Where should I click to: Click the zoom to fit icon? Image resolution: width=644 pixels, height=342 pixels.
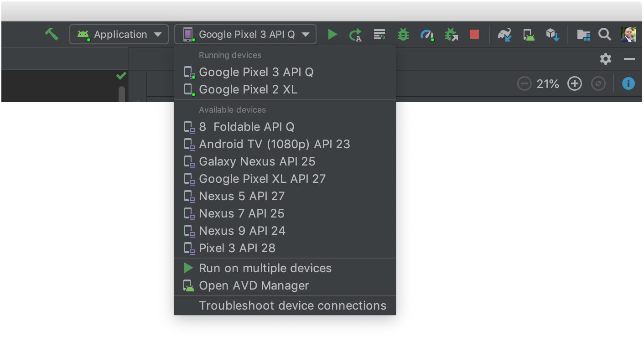[x=598, y=84]
